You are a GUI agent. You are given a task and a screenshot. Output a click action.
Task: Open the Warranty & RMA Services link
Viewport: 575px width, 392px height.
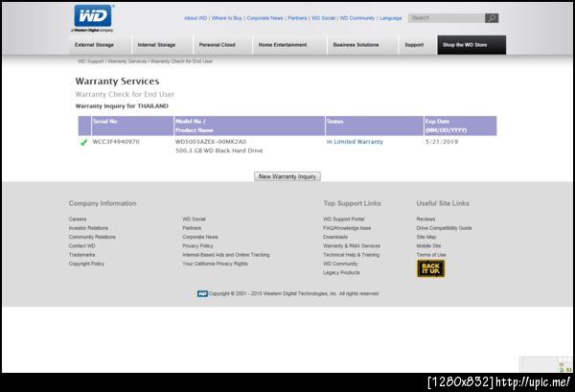tap(352, 245)
